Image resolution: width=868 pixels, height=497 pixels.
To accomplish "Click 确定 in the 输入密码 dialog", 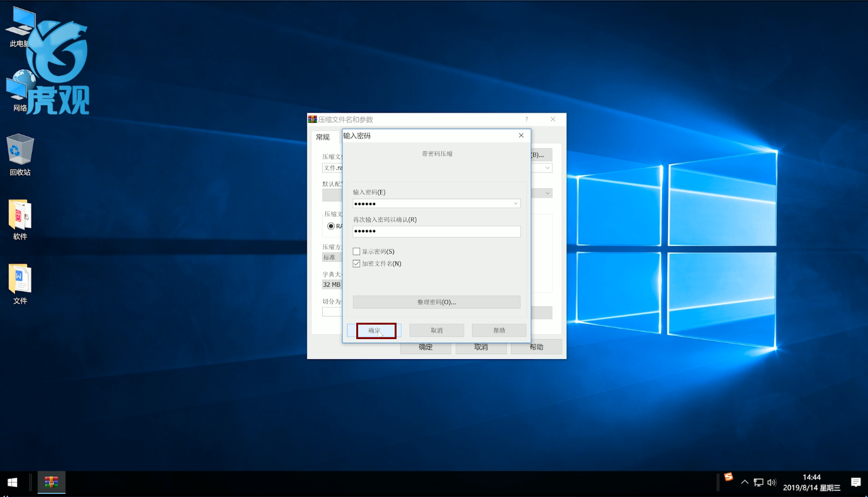I will tap(374, 330).
